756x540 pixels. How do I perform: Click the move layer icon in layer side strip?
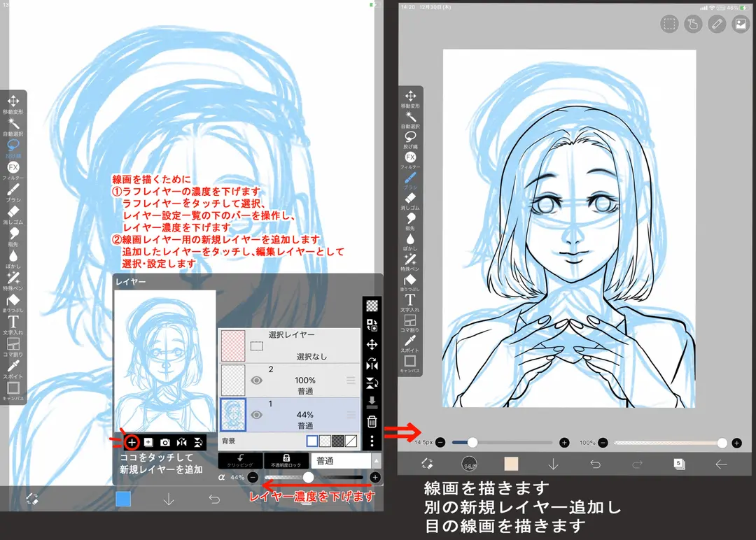[x=372, y=344]
